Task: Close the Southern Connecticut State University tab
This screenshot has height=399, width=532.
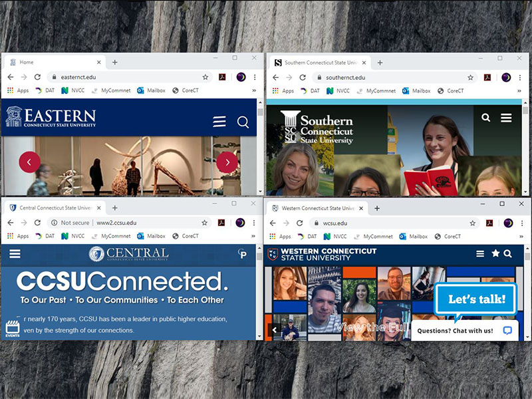Action: coord(364,63)
